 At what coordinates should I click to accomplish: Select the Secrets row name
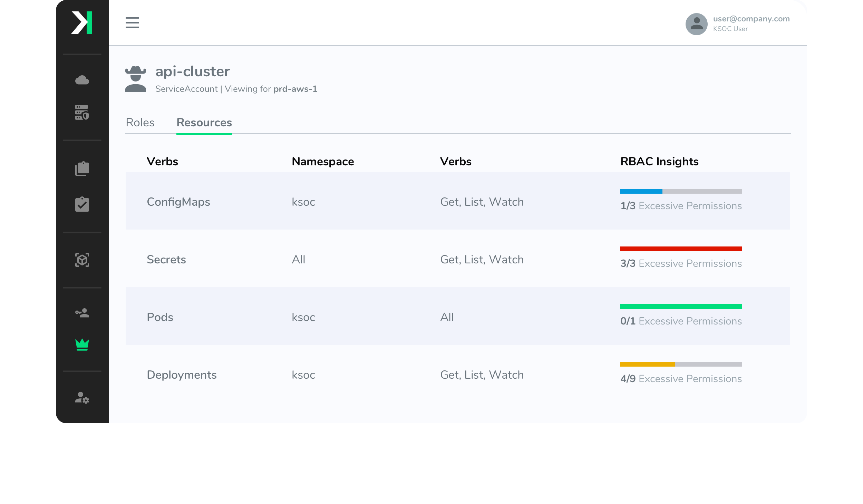(x=166, y=260)
